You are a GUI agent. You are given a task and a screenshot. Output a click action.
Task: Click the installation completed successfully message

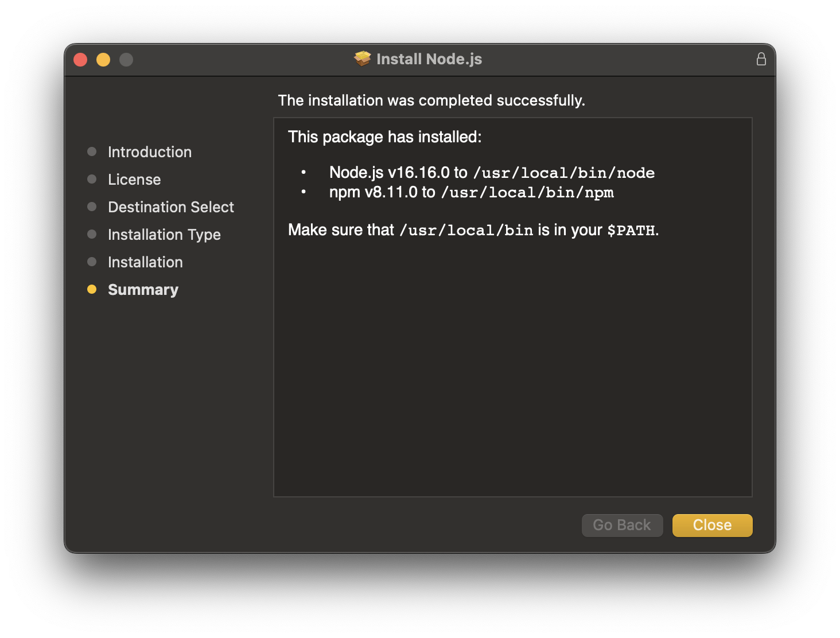[431, 100]
